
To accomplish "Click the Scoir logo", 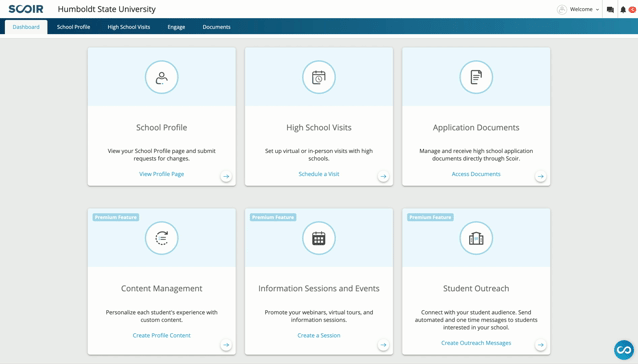I will (26, 9).
